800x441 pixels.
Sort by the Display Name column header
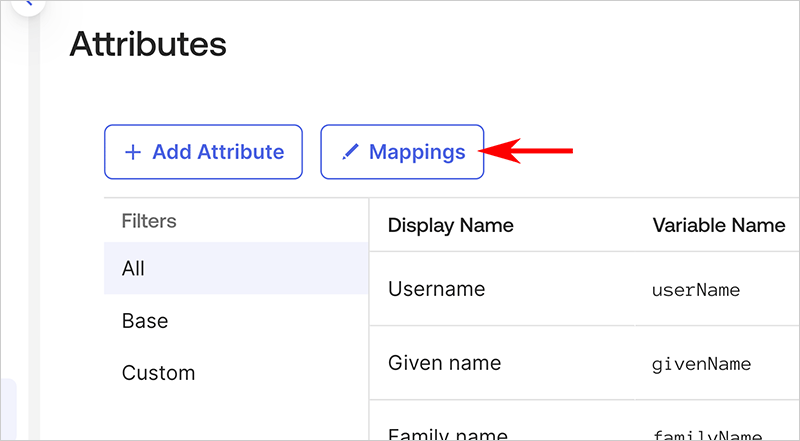pyautogui.click(x=450, y=225)
